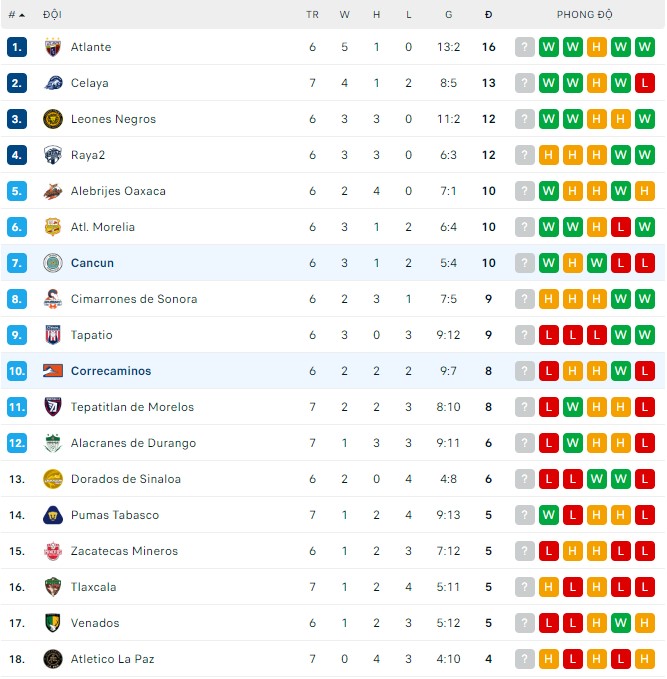Click Celaya's red L last-match badge
Image resolution: width=667 pixels, height=679 pixels.
(x=644, y=83)
